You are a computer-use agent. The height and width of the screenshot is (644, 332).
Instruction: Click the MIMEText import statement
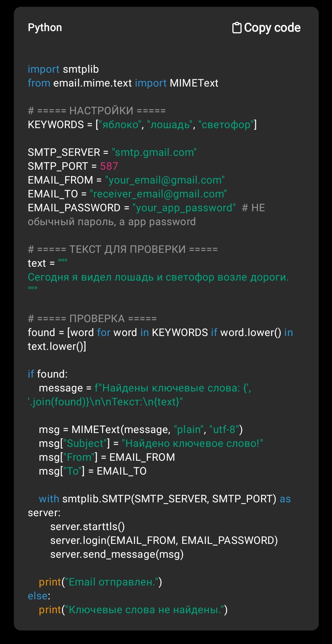click(123, 83)
